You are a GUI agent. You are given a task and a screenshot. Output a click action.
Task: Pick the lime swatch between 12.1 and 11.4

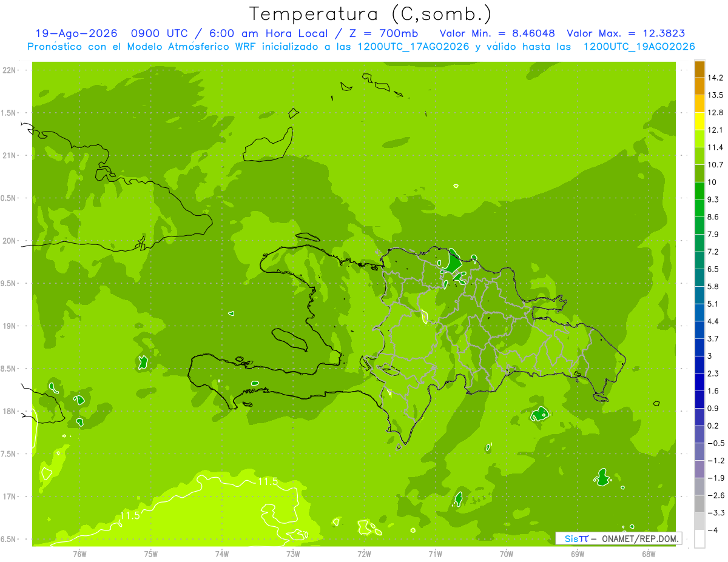pyautogui.click(x=699, y=138)
